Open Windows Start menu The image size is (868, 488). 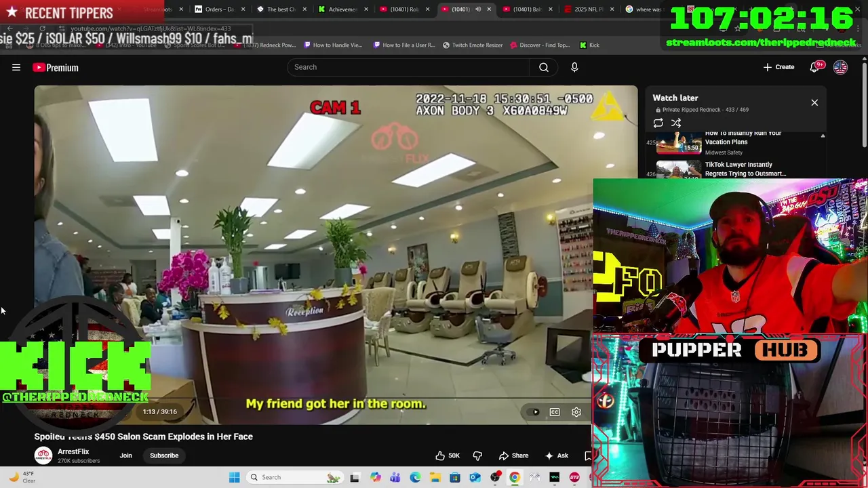tap(234, 477)
